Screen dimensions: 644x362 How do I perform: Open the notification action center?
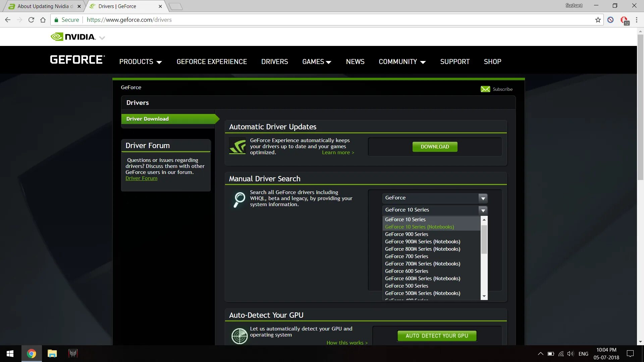(630, 354)
